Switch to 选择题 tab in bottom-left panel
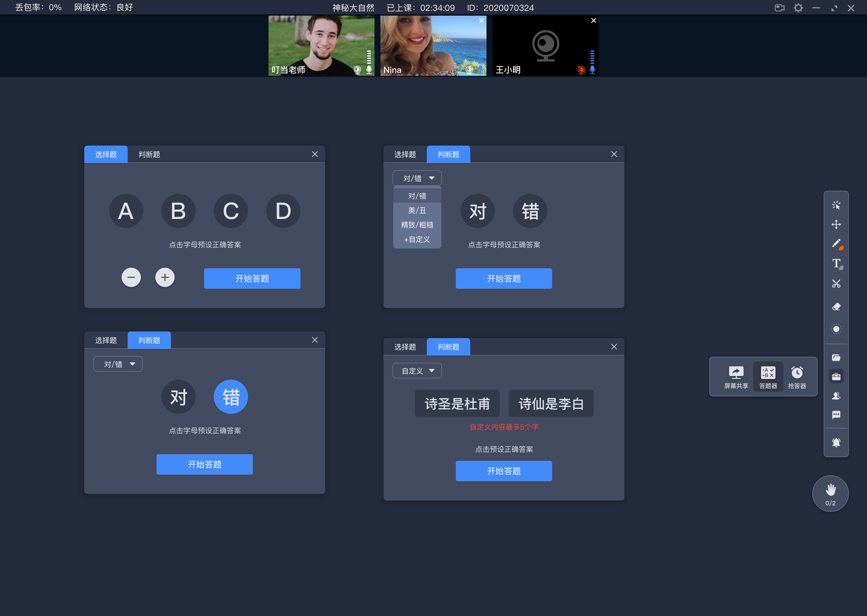The width and height of the screenshot is (867, 616). coord(106,340)
